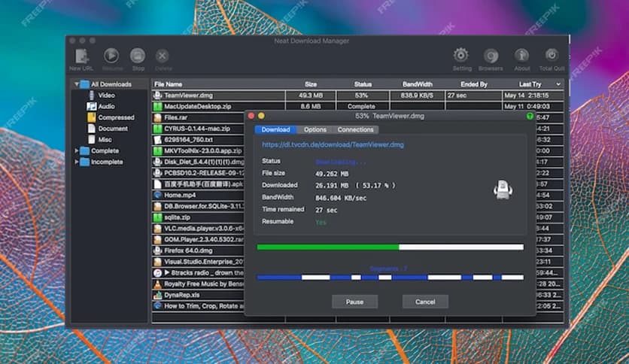629x364 pixels.
Task: Click the Stop toolbar icon
Action: (x=138, y=56)
